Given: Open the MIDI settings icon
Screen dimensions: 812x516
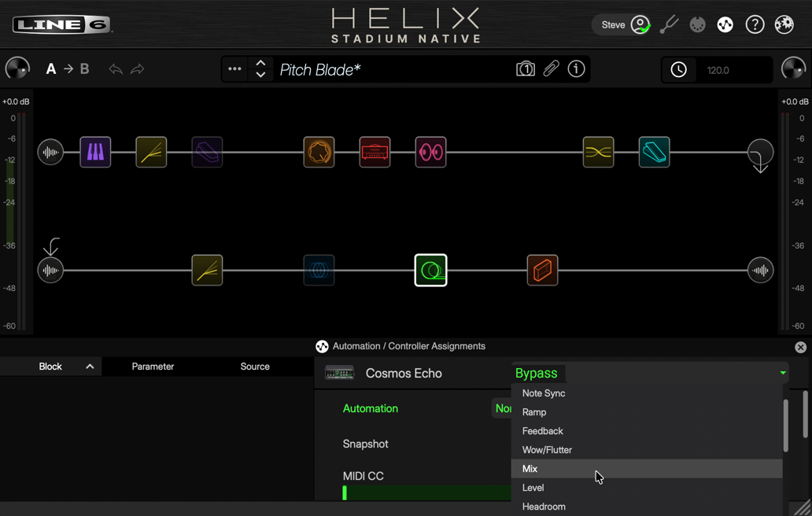Looking at the screenshot, I should click(x=698, y=24).
